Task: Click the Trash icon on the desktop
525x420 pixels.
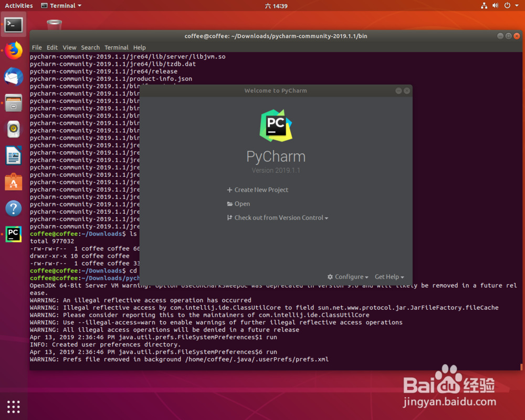Action: click(x=54, y=25)
